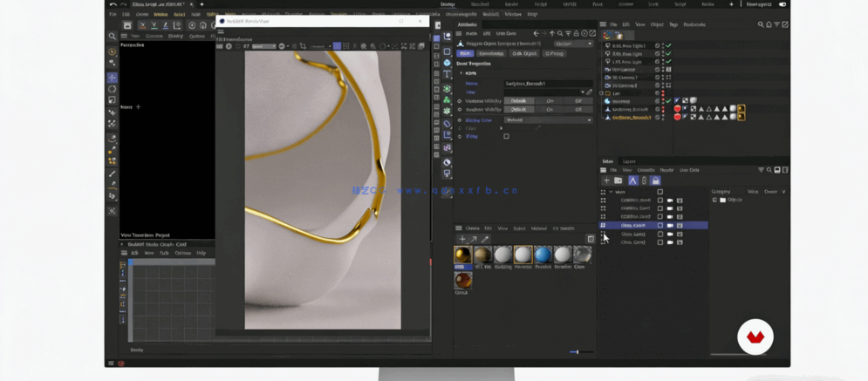Click the Text spline tool icon

[x=447, y=75]
